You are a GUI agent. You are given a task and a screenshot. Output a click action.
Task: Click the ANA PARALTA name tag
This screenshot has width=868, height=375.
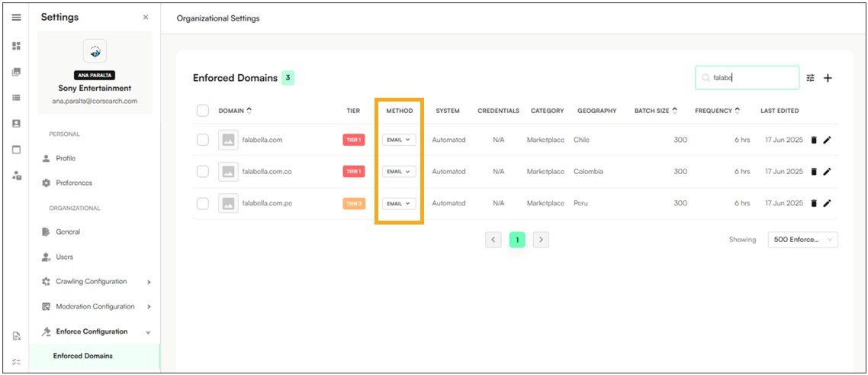pyautogui.click(x=95, y=76)
